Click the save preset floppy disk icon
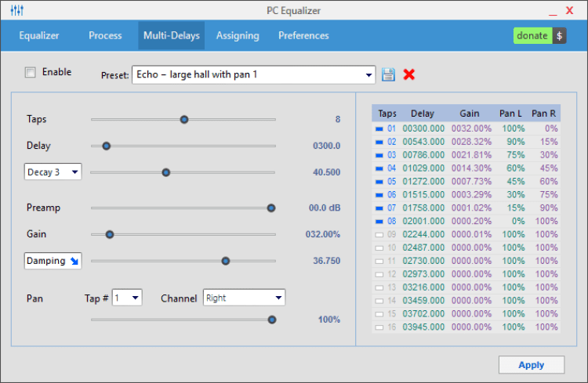The image size is (588, 383). [388, 74]
